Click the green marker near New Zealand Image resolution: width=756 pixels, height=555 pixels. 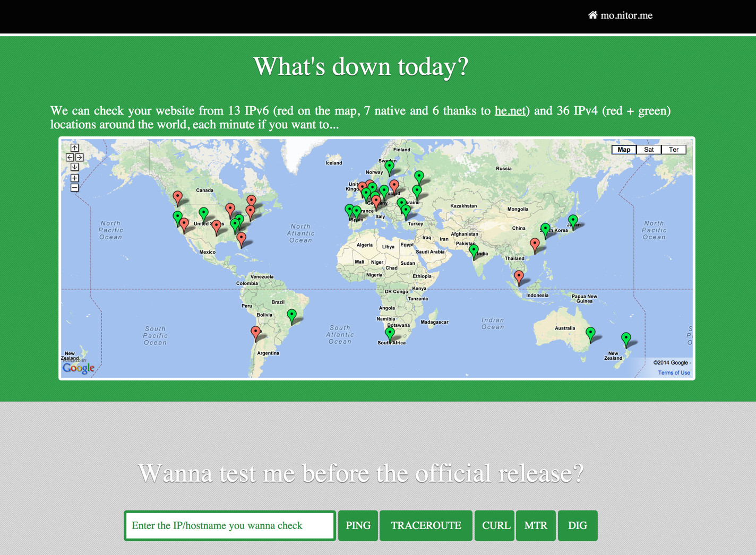626,338
